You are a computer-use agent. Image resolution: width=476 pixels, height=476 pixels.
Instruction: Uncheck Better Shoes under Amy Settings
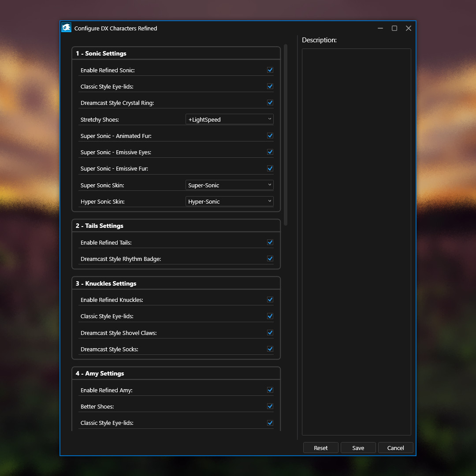pos(270,406)
